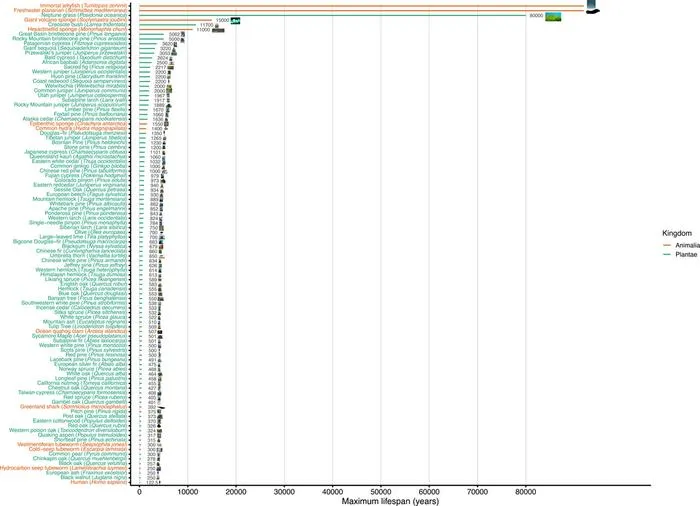Select the Greenland shark species label

[x=74, y=407]
